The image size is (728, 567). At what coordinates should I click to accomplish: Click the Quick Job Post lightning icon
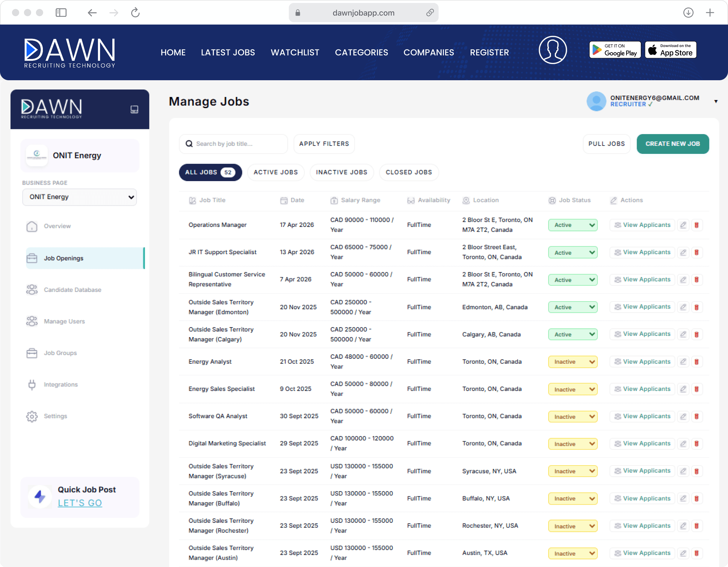[40, 496]
